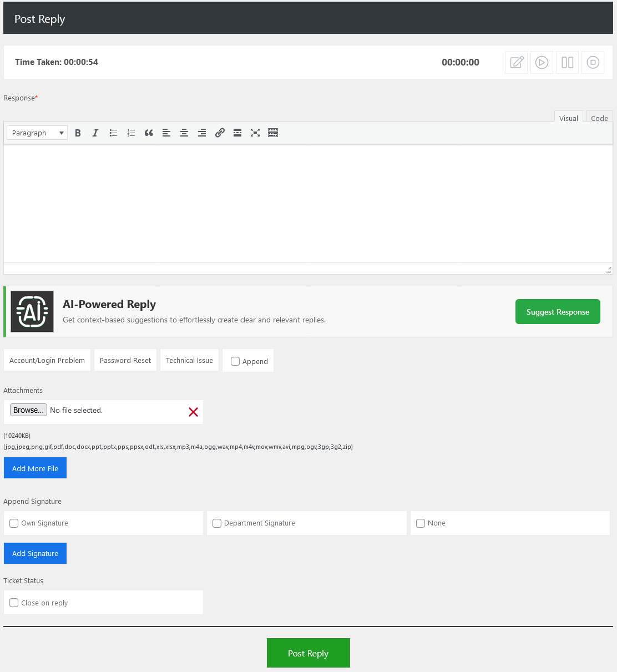Click inside the response text area
This screenshot has height=672, width=617.
[x=308, y=204]
